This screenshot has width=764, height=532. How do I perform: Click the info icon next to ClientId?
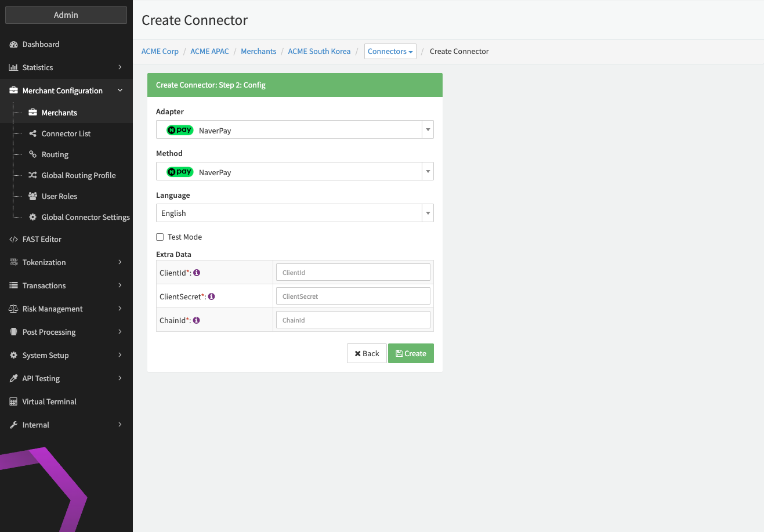197,273
